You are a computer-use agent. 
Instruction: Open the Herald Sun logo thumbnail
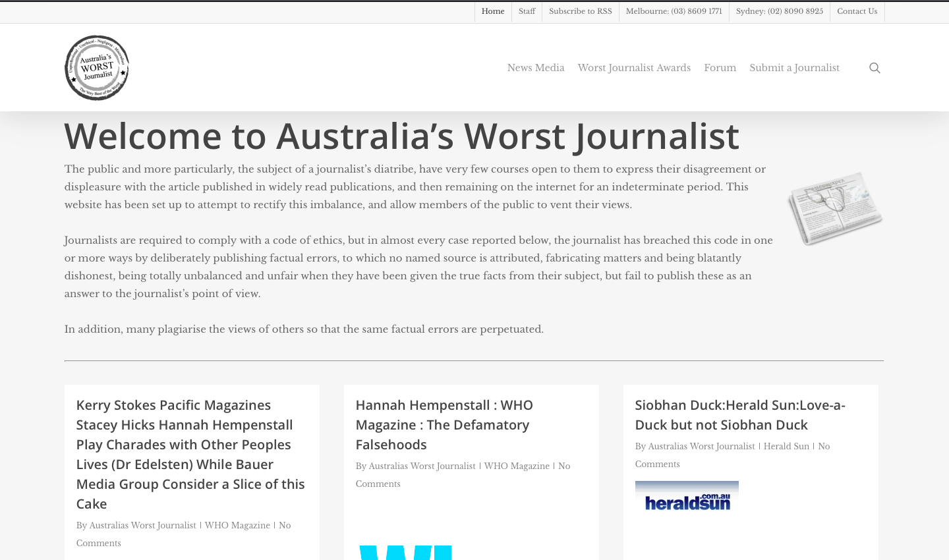pyautogui.click(x=687, y=496)
